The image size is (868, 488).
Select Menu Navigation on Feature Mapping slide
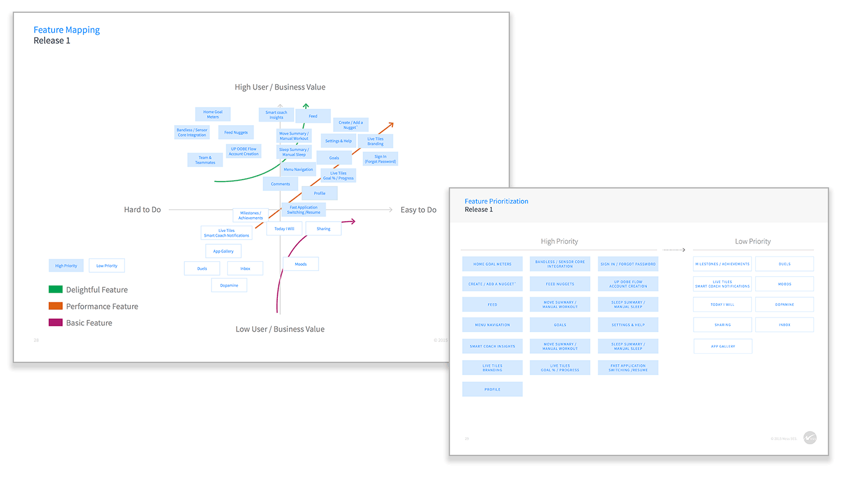[298, 169]
